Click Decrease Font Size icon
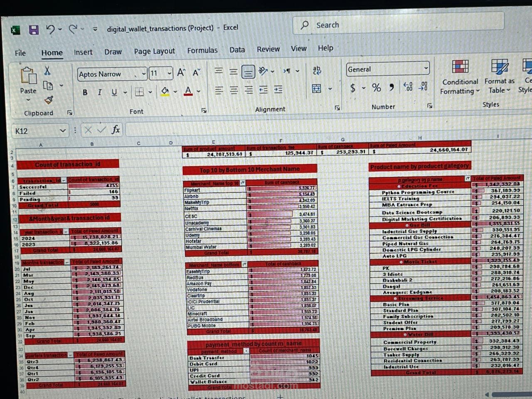This screenshot has height=399, width=532. point(196,72)
